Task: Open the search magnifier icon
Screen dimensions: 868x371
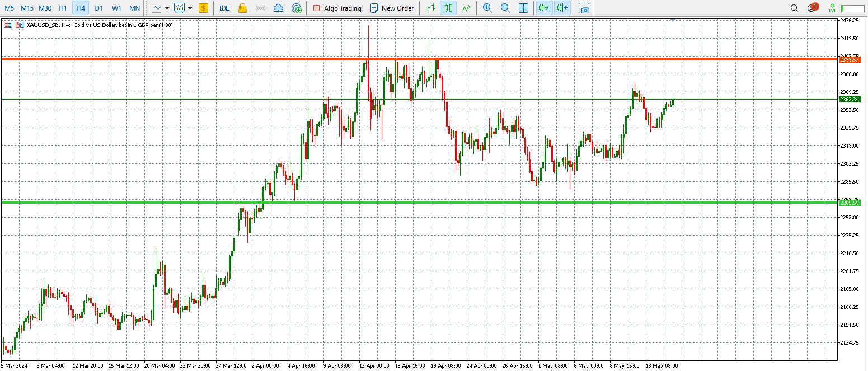Action: (794, 8)
